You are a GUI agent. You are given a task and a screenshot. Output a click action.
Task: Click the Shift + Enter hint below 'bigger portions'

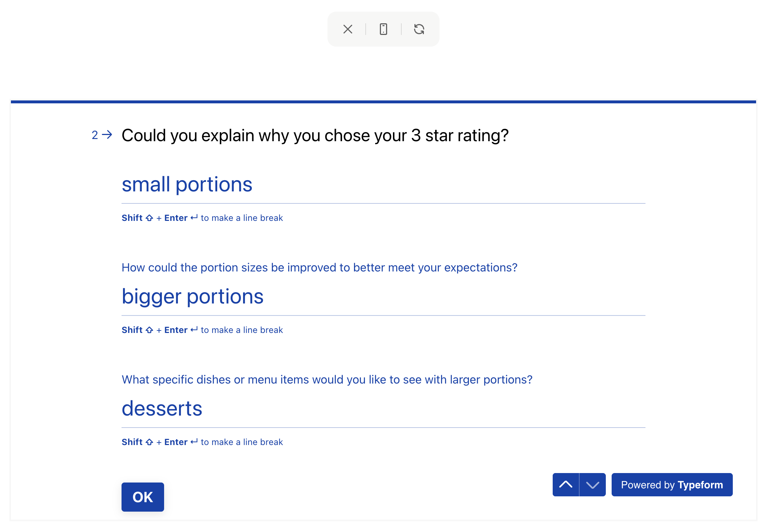[x=202, y=330]
